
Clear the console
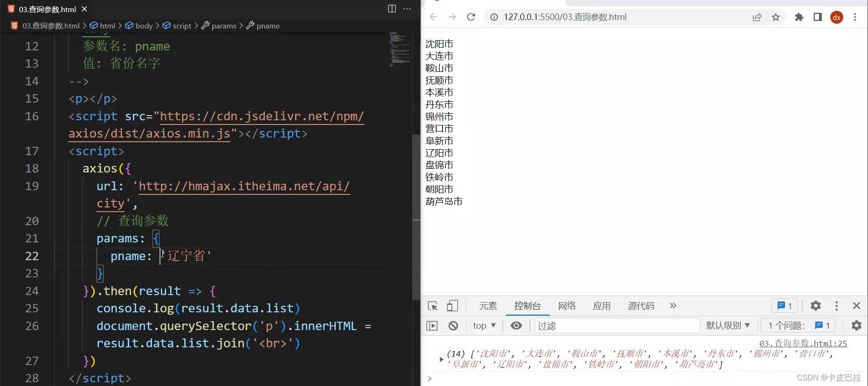pyautogui.click(x=453, y=325)
